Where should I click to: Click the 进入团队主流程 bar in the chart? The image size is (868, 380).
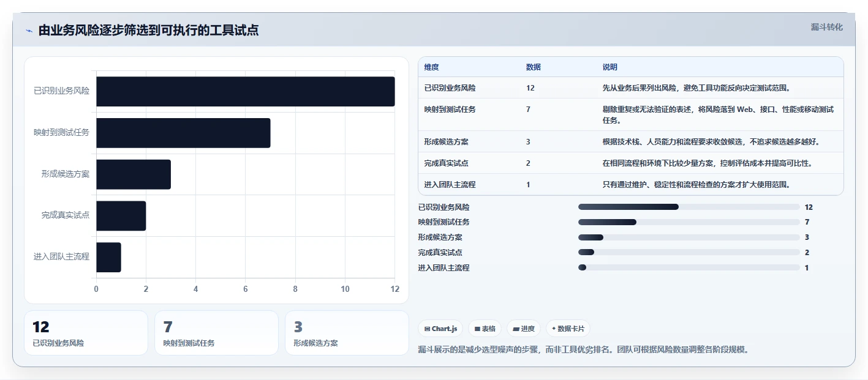tap(108, 257)
